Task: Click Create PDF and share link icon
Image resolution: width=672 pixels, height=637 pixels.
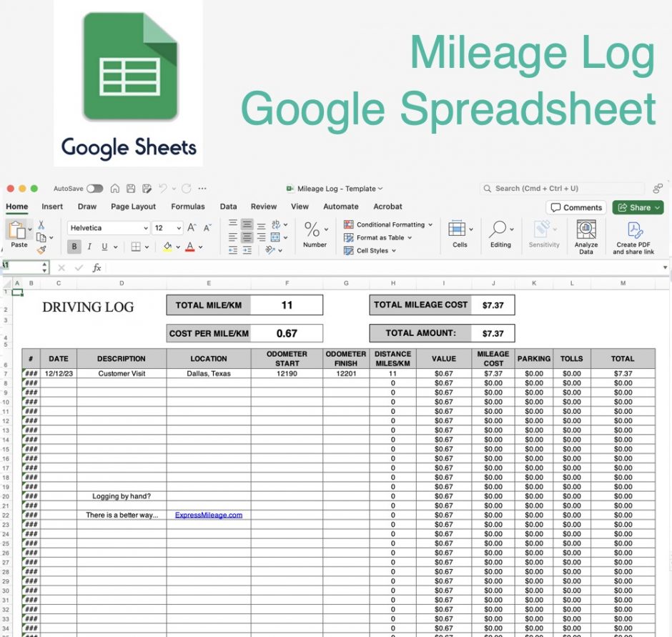Action: (635, 229)
